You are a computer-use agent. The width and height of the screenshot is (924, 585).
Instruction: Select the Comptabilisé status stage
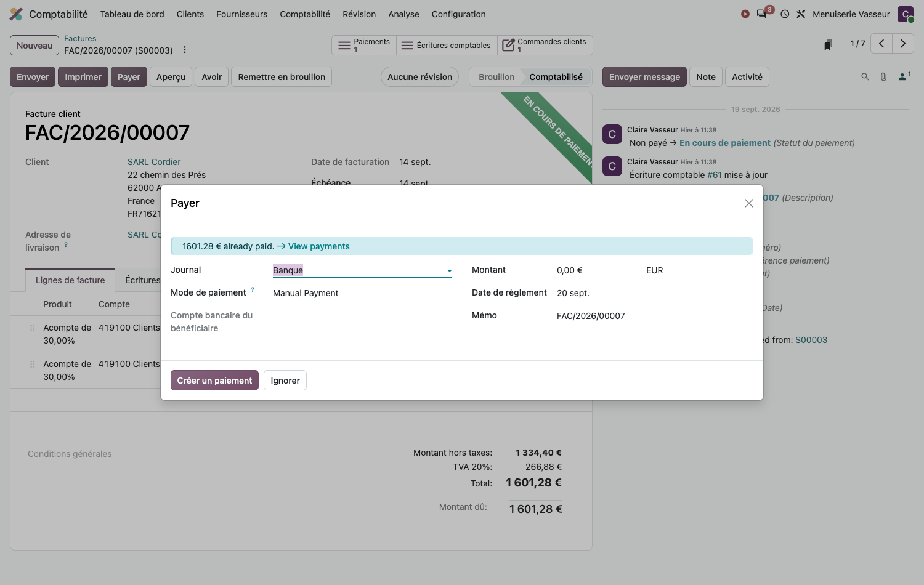point(556,77)
